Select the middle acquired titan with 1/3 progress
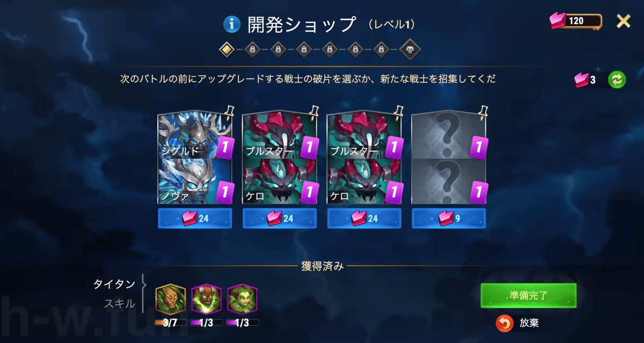The height and width of the screenshot is (343, 644). (x=207, y=299)
